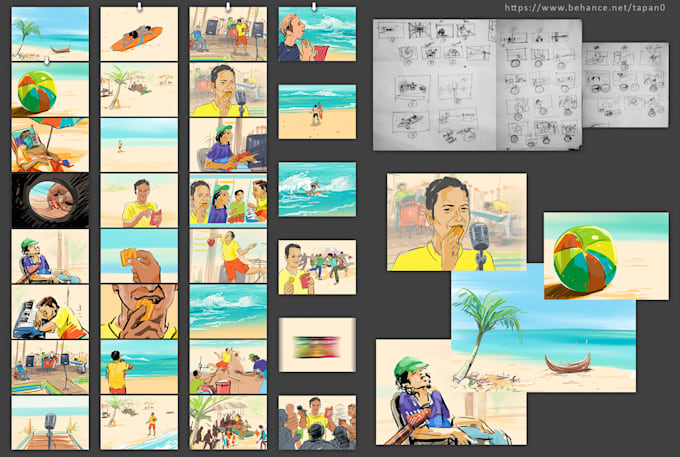Select the empty ocean wave frame
Screen dimensions: 680x457
[229, 312]
